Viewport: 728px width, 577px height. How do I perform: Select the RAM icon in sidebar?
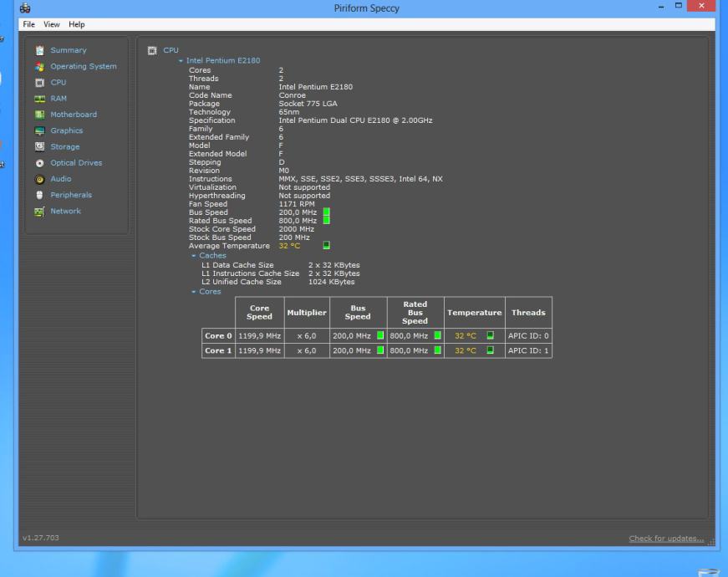(38, 99)
